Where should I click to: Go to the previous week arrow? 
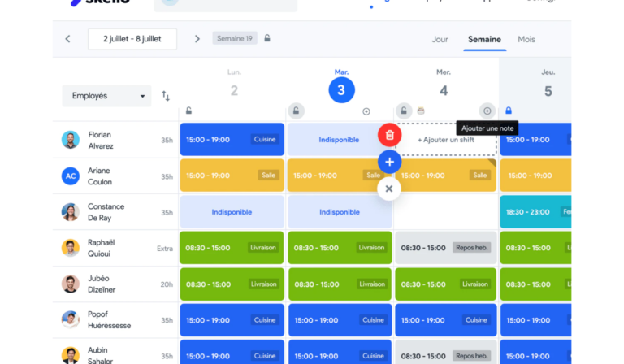click(67, 39)
